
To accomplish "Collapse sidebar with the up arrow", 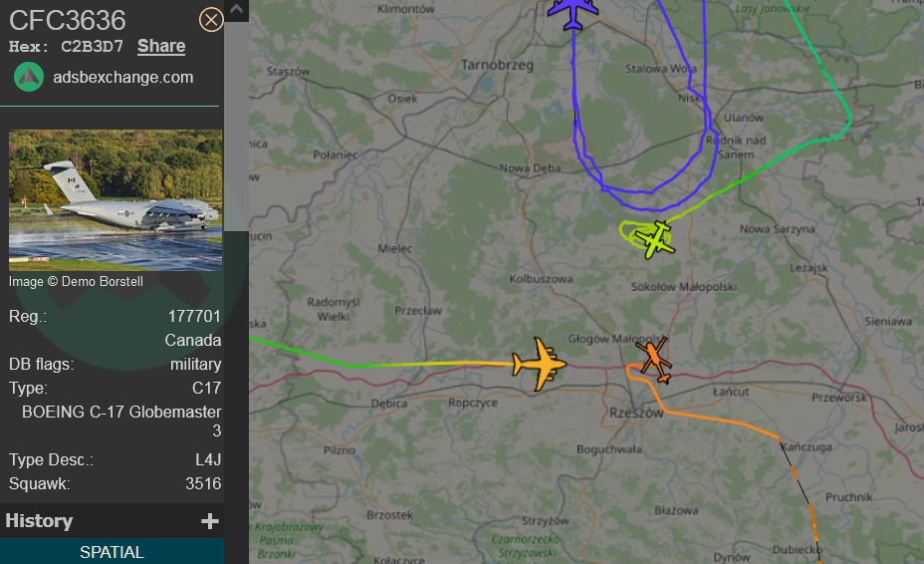I will tap(236, 9).
